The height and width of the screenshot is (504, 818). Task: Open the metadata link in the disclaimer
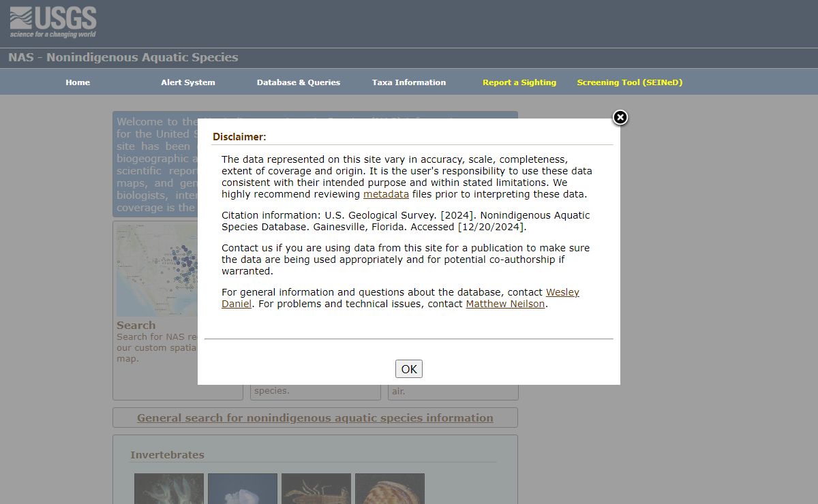[386, 194]
